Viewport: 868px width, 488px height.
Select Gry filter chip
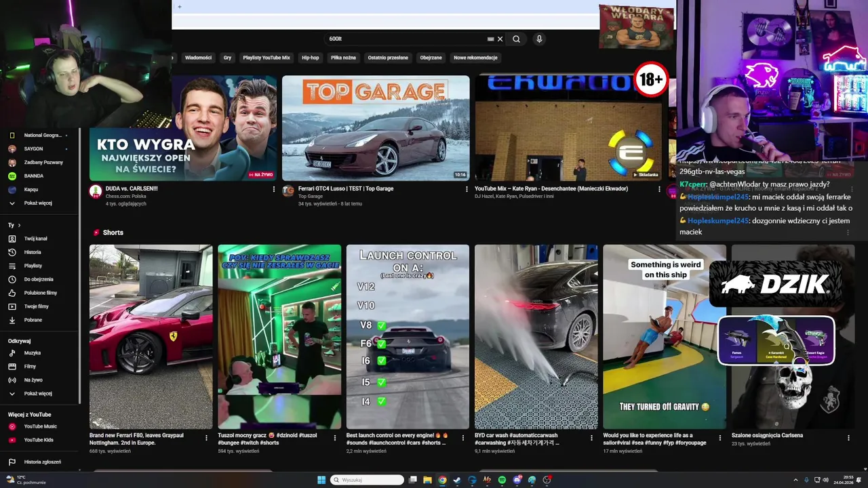click(x=227, y=58)
